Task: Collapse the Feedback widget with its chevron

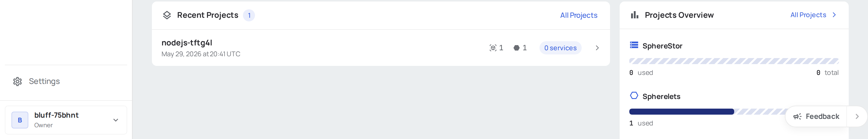Action: [x=857, y=116]
